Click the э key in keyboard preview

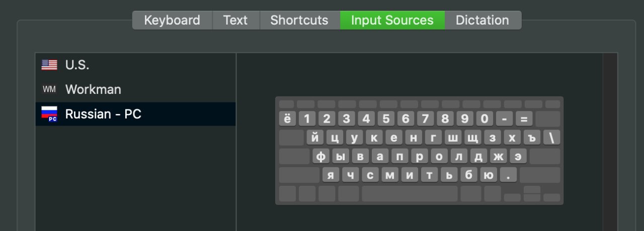pos(518,156)
